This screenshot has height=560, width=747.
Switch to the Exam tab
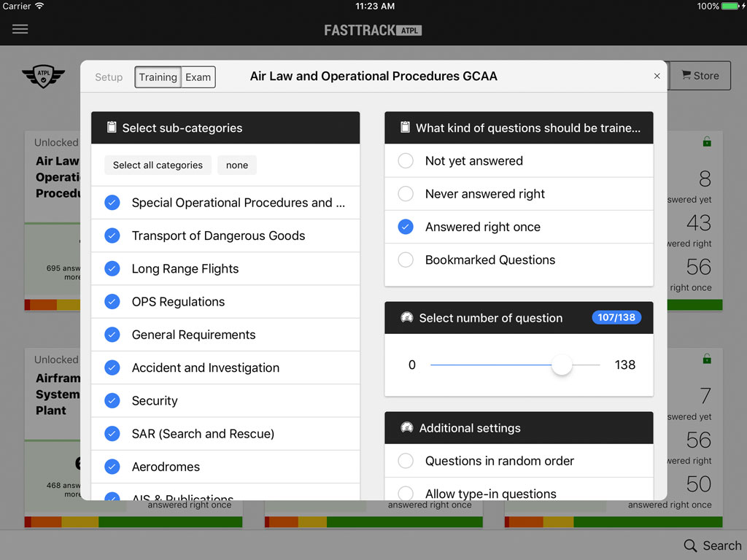coord(198,77)
